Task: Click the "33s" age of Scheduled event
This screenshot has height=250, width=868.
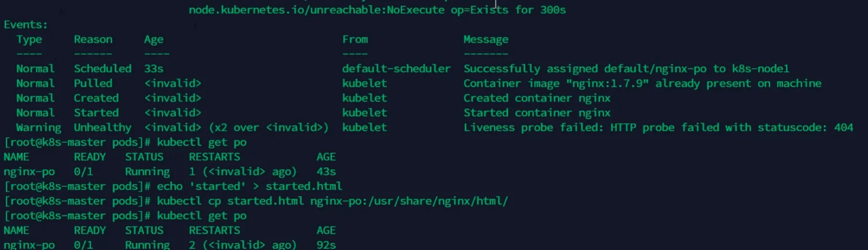Action: coord(154,68)
